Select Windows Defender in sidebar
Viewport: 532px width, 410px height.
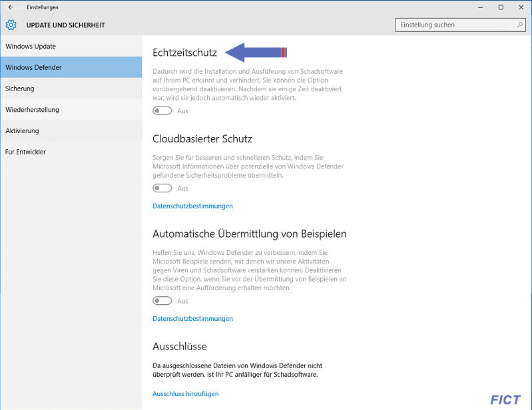71,67
